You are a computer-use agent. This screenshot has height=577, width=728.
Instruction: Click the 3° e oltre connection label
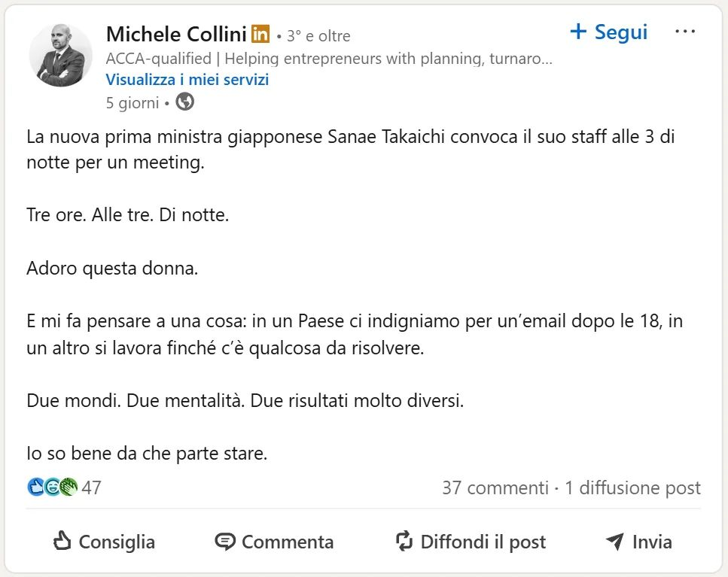pyautogui.click(x=318, y=35)
